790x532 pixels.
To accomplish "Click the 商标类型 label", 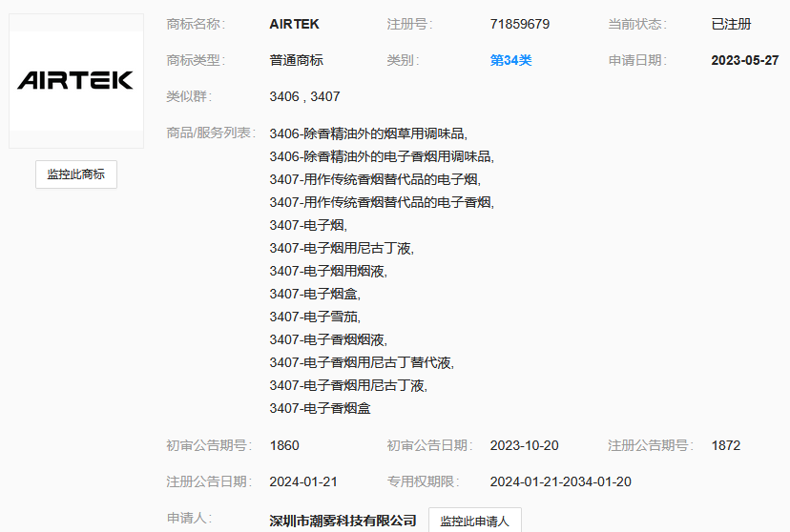I will [196, 60].
